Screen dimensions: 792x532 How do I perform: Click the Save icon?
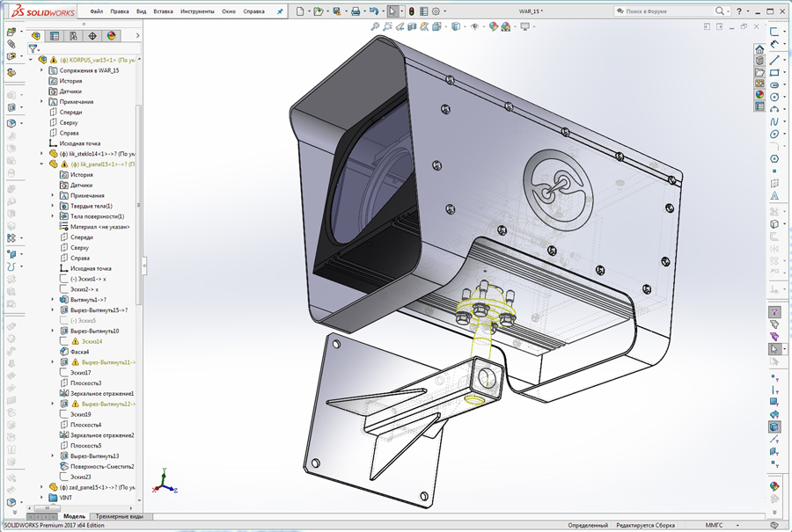pyautogui.click(x=336, y=11)
